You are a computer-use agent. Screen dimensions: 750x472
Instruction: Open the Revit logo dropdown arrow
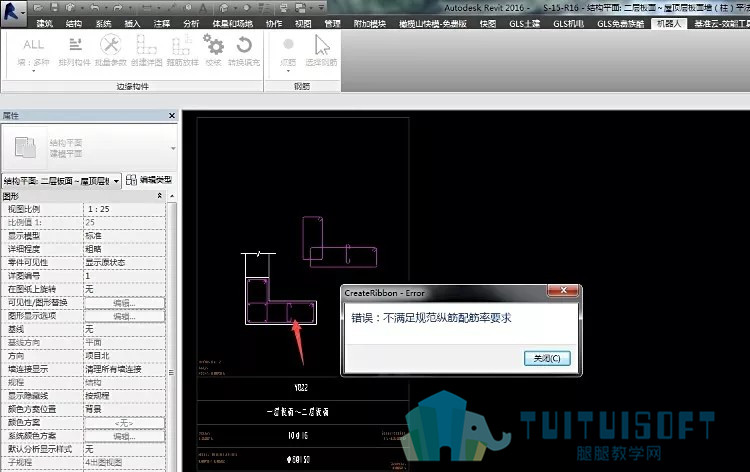click(22, 13)
